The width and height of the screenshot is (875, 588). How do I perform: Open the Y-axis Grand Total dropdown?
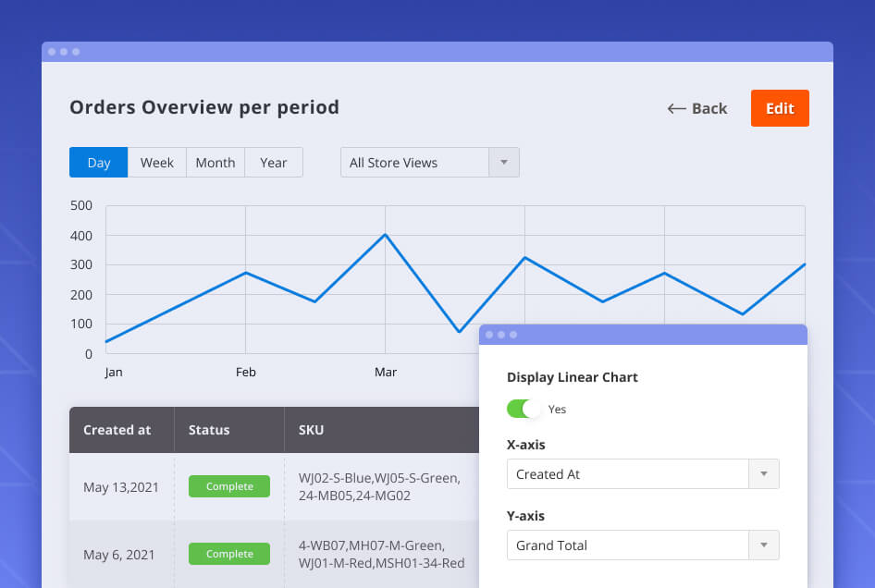(628, 545)
